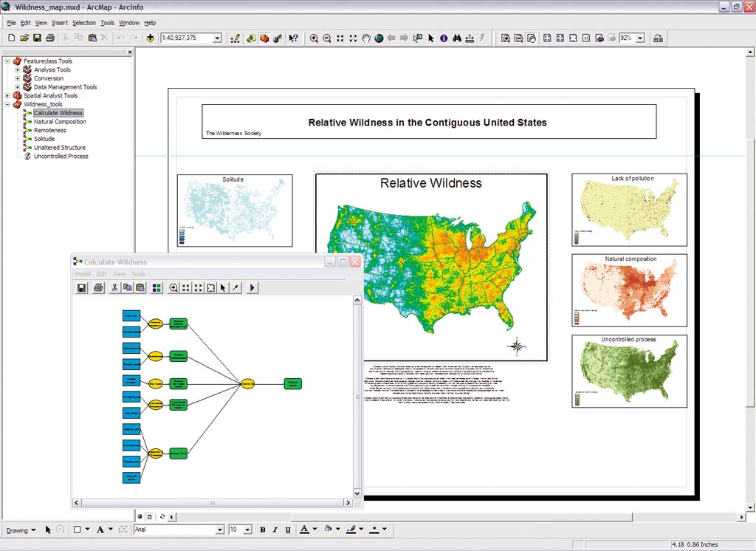This screenshot has height=551, width=756.
Task: Open the Selection menu
Action: click(x=84, y=23)
